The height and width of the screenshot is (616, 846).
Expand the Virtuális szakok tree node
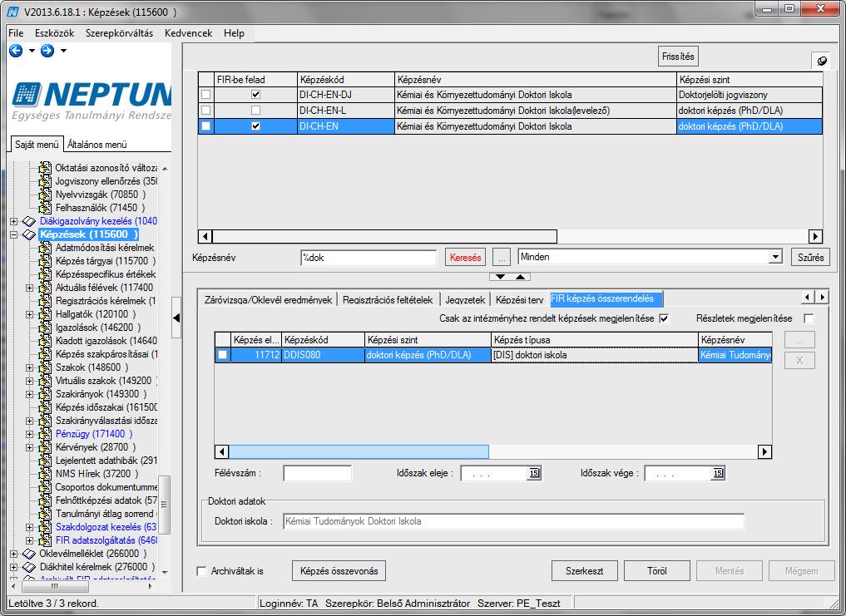pos(30,381)
